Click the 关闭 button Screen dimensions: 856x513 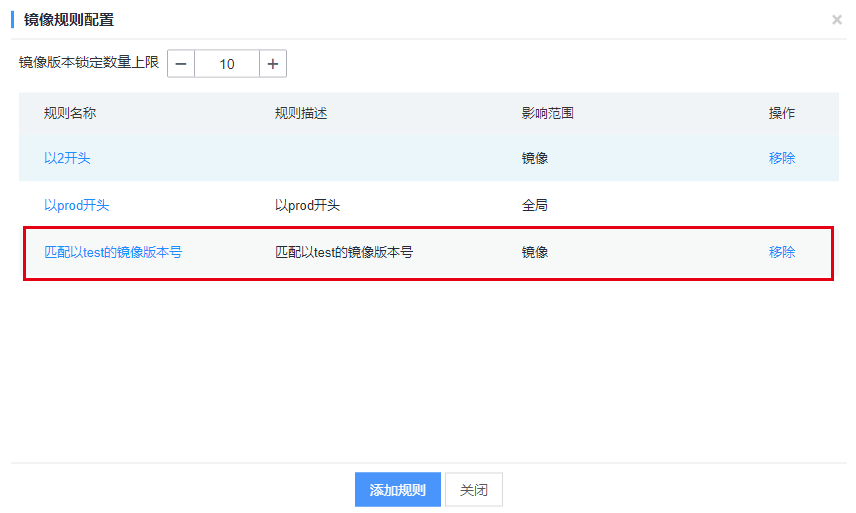(473, 490)
